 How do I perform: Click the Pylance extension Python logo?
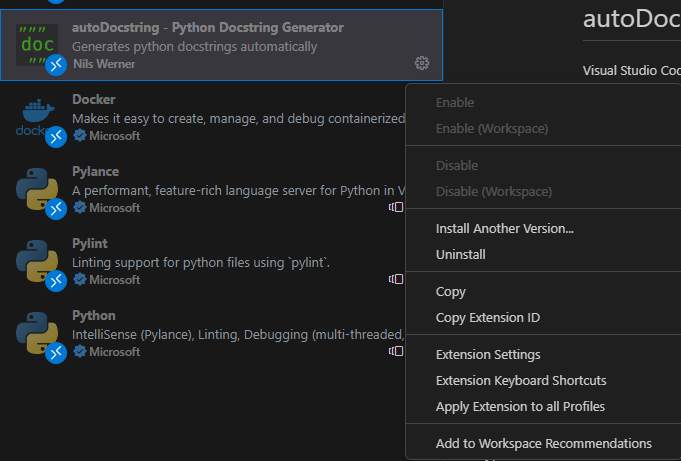[x=37, y=189]
